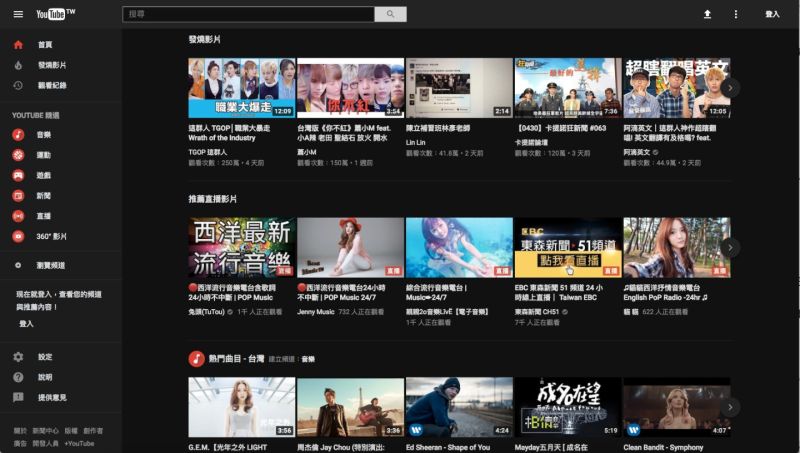Image resolution: width=800 pixels, height=453 pixels.
Task: Open the G.E.M. 光年之外 video thumbnail
Action: [x=242, y=407]
